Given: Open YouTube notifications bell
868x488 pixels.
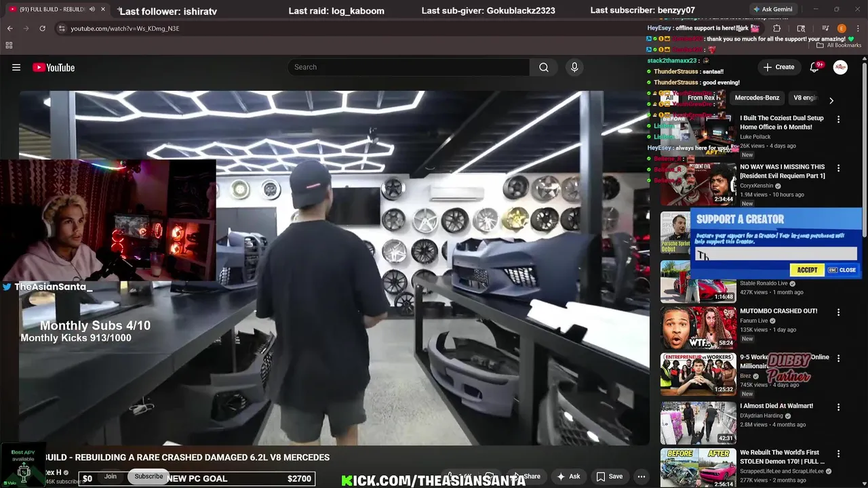Looking at the screenshot, I should 815,67.
